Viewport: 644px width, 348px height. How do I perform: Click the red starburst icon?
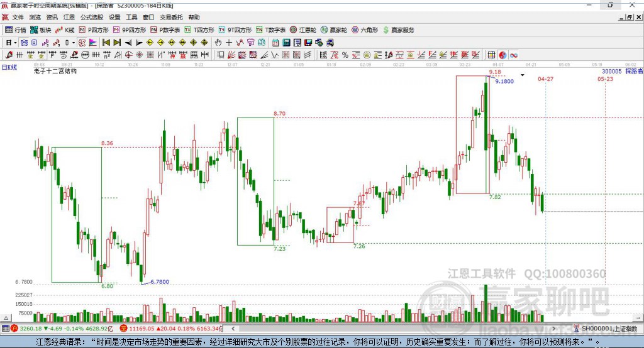click(140, 55)
